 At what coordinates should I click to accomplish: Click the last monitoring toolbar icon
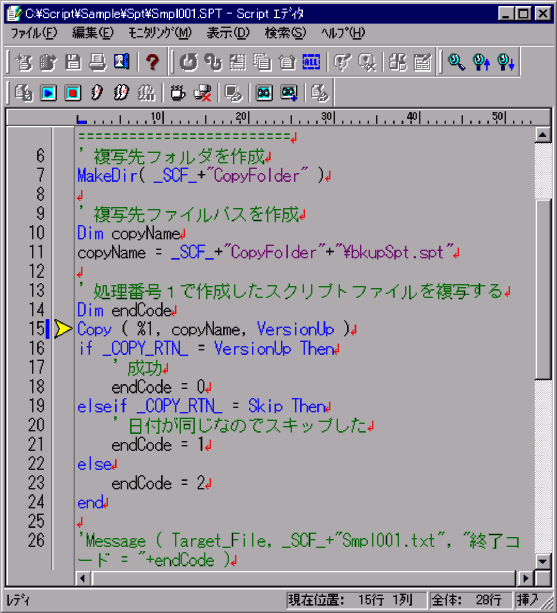coord(319,93)
